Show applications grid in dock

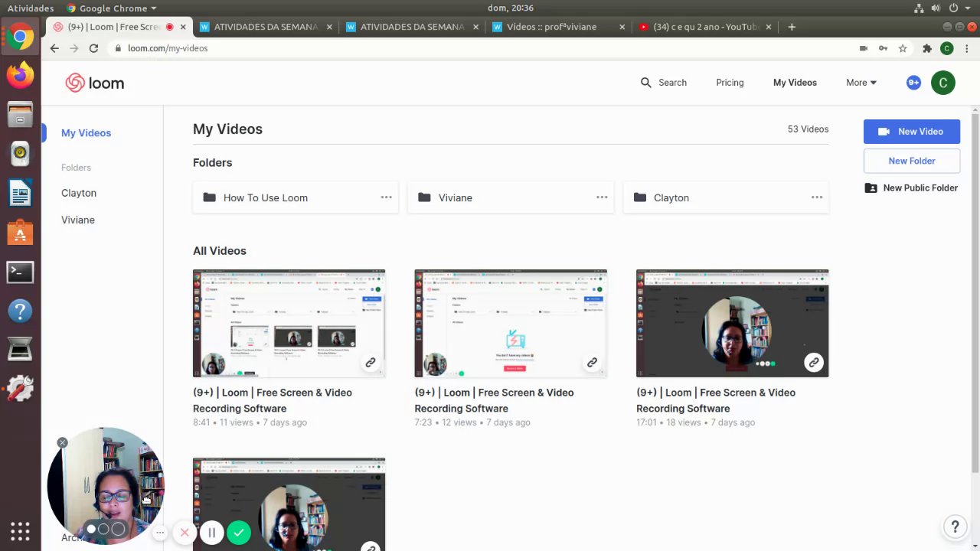pos(20,530)
